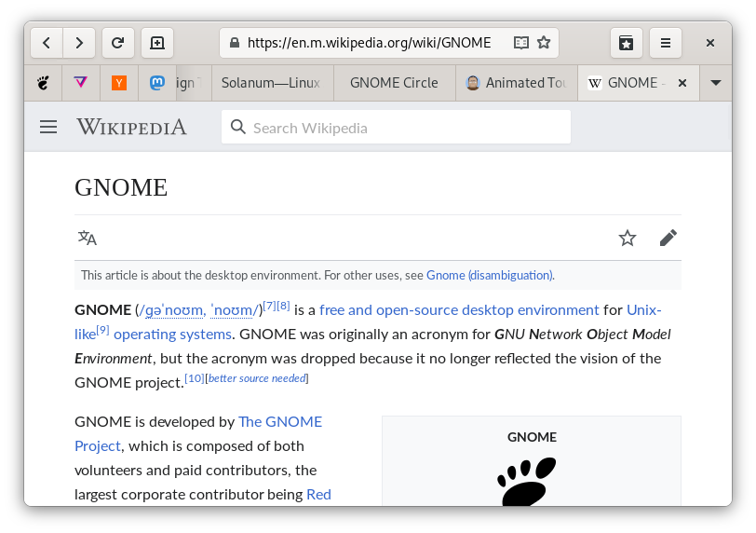756x533 pixels.
Task: Switch to the Solanum—Linux tab
Action: [x=273, y=83]
